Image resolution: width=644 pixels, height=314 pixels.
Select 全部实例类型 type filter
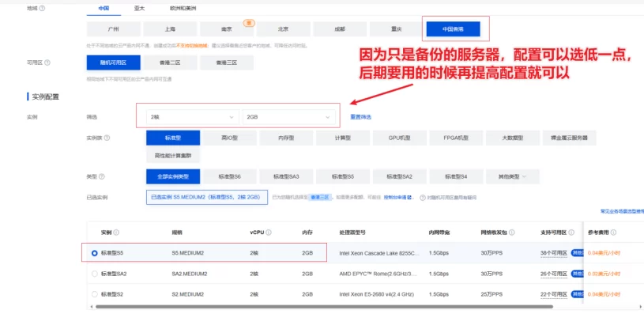tap(173, 176)
